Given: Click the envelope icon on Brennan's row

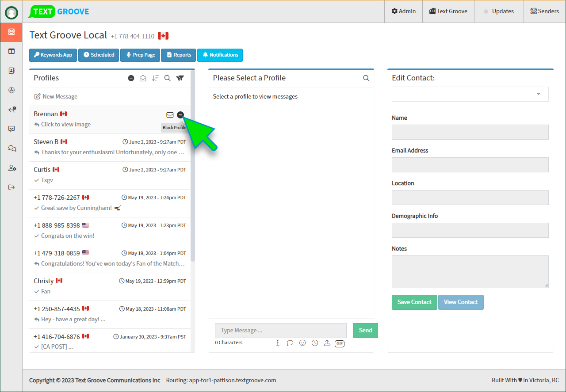Looking at the screenshot, I should click(x=170, y=115).
